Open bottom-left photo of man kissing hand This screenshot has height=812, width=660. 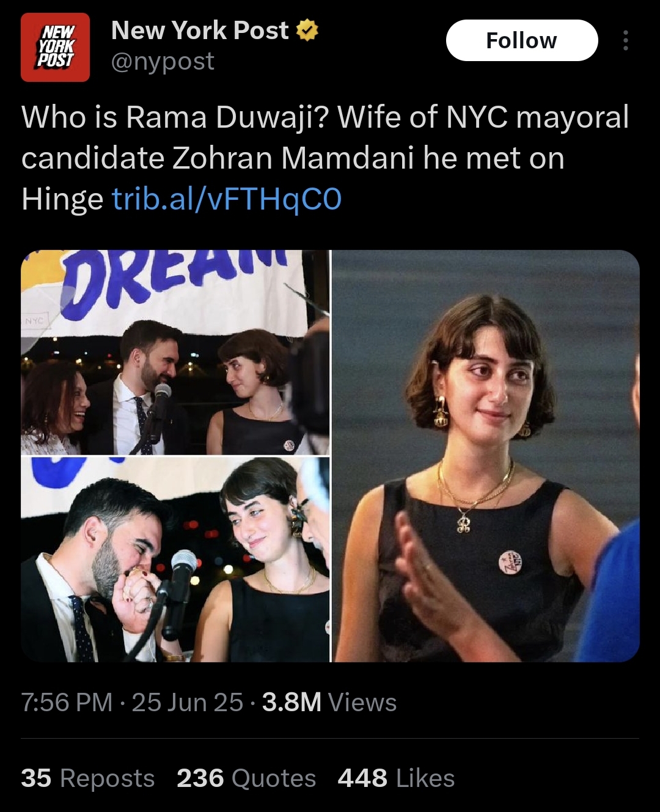pos(175,560)
